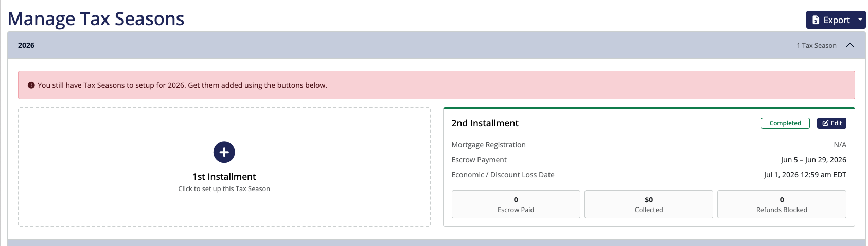
Task: Click the Edit button for 2nd Installment
Action: [831, 123]
